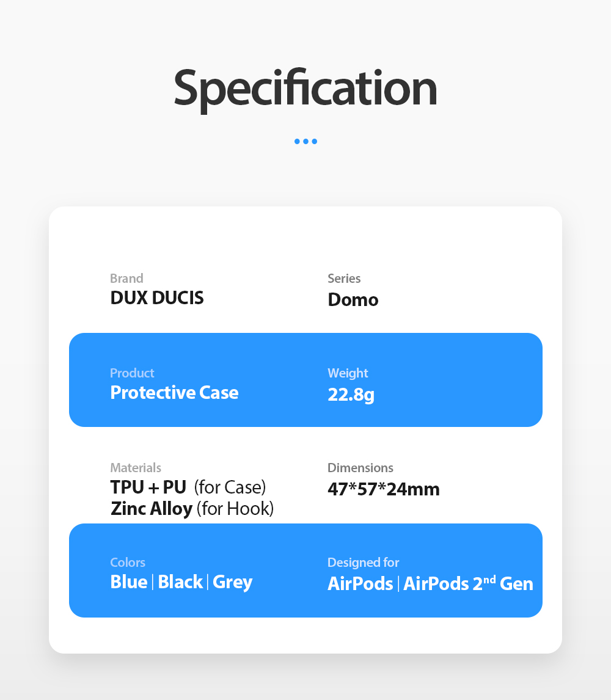Select the TPU + PU (for Case) text

(x=188, y=487)
